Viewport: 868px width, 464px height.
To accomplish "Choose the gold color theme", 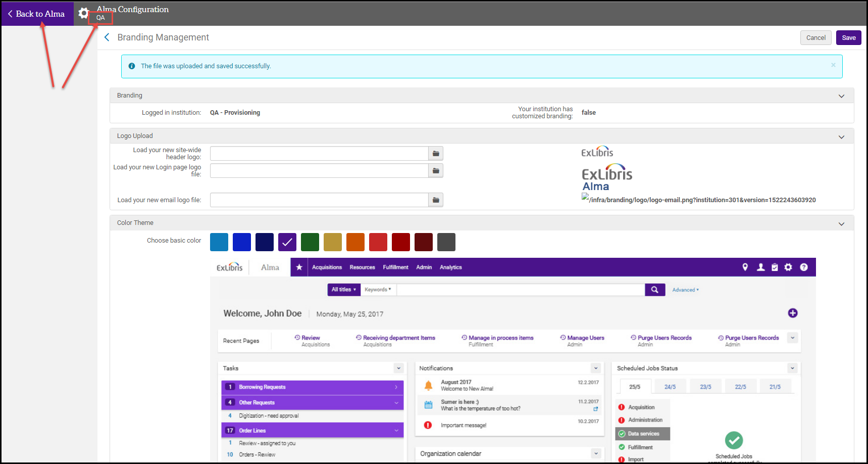I will pyautogui.click(x=333, y=242).
